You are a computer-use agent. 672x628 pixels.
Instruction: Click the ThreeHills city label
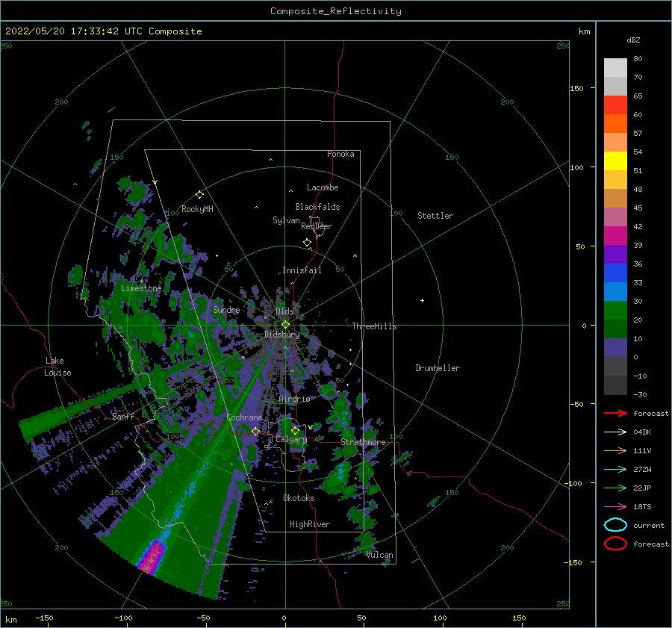[374, 326]
